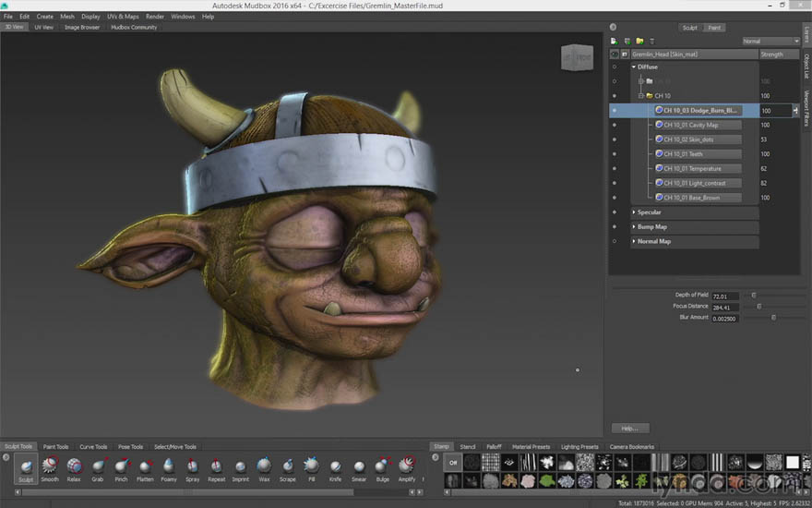Open the Object List side tab

click(x=806, y=66)
